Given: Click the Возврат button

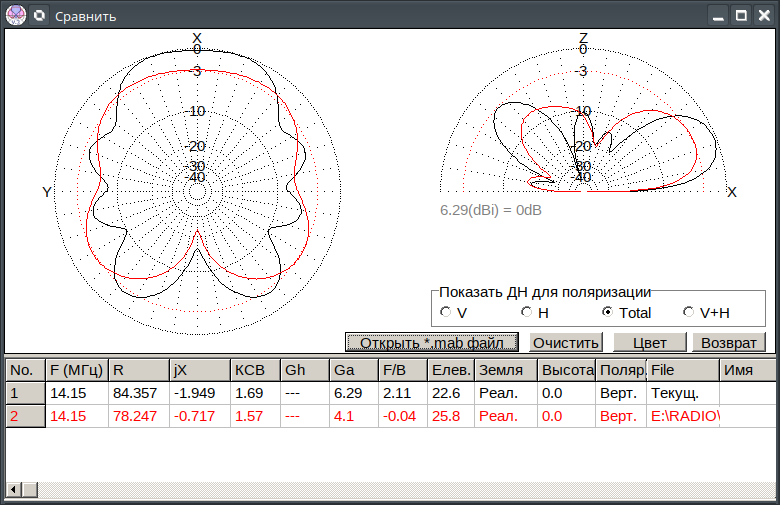Looking at the screenshot, I should (729, 342).
